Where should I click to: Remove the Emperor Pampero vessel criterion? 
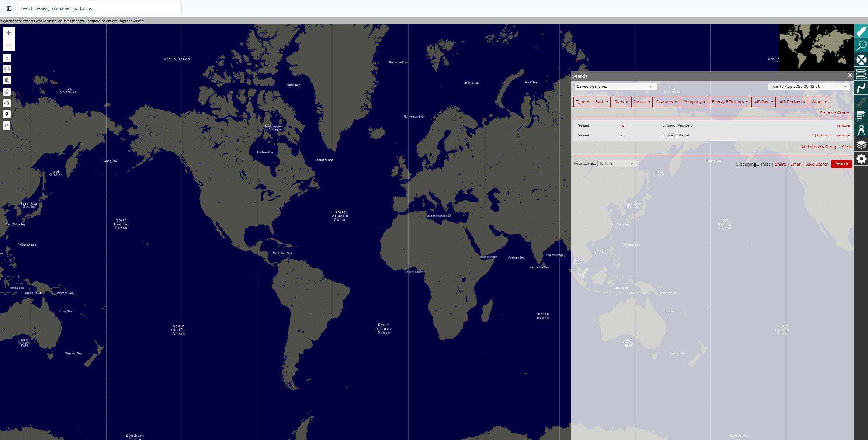coord(843,125)
